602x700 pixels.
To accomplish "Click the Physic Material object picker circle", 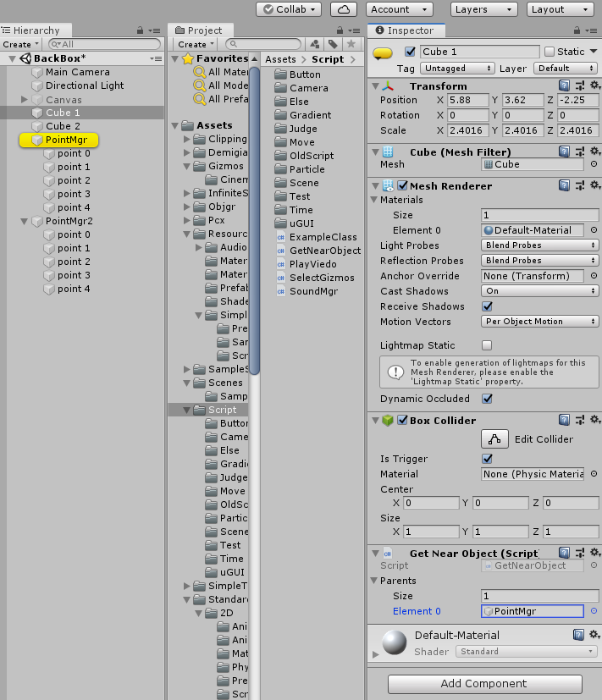I will coord(594,474).
